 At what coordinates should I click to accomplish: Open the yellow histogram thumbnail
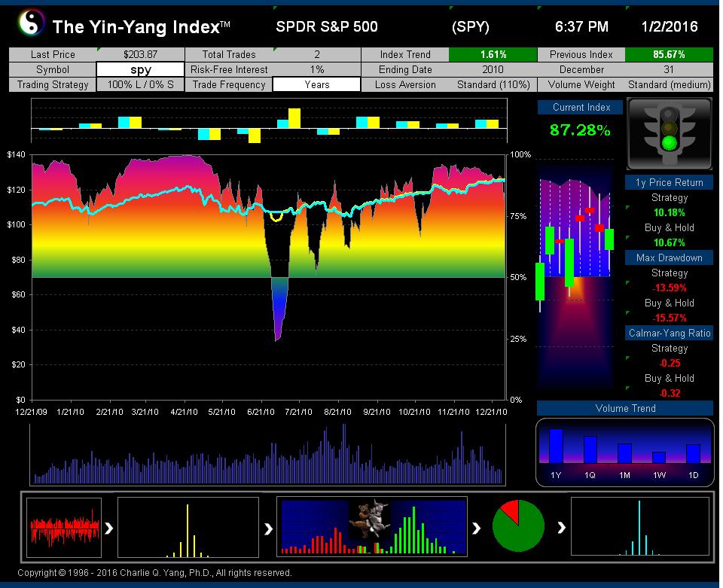pos(188,527)
